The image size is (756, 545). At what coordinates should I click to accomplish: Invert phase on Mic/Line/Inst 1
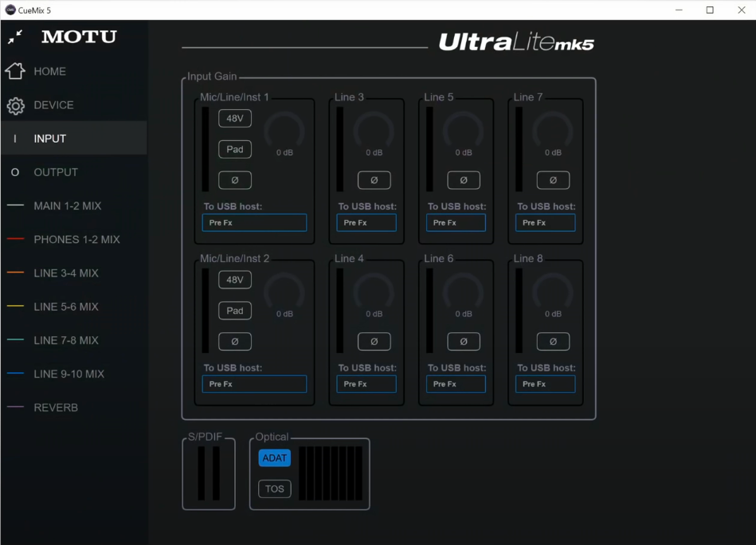(235, 180)
